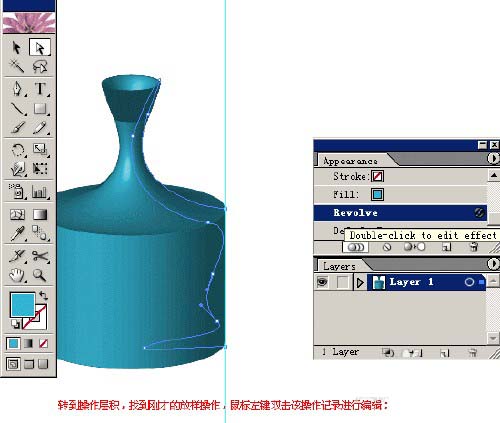
Task: Select the Revolve effect row
Action: (x=400, y=213)
